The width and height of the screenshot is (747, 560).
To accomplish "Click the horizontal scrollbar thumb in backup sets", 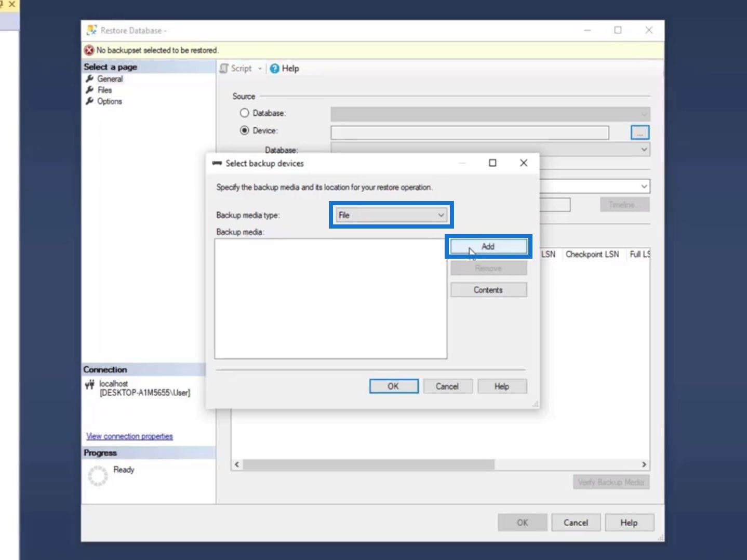I will [369, 464].
